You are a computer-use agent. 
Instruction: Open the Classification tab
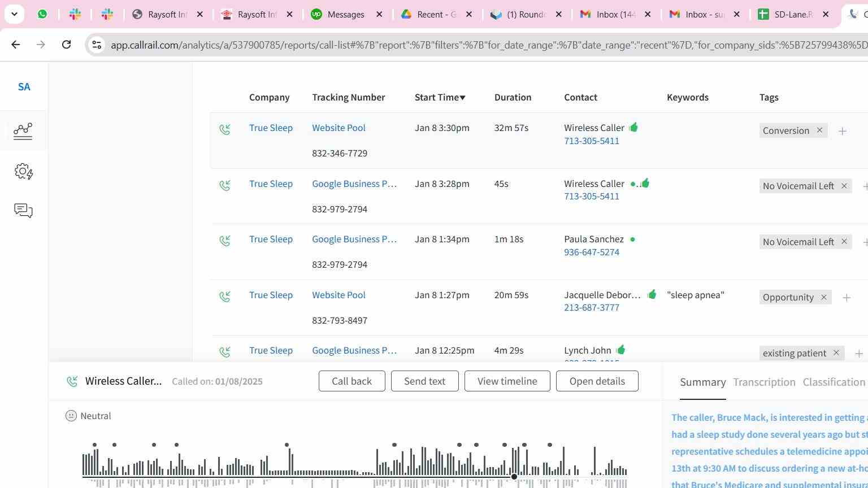(834, 382)
